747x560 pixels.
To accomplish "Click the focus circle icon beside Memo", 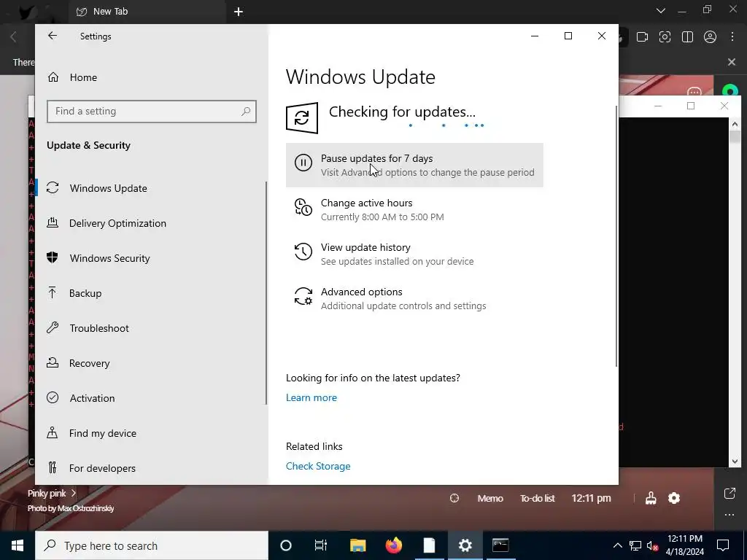I will 454,498.
